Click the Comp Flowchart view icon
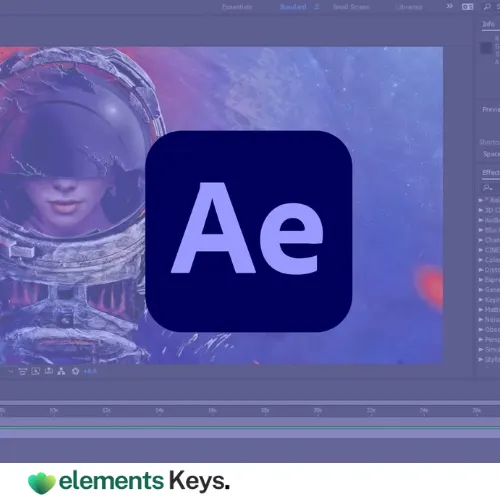 pyautogui.click(x=49, y=371)
